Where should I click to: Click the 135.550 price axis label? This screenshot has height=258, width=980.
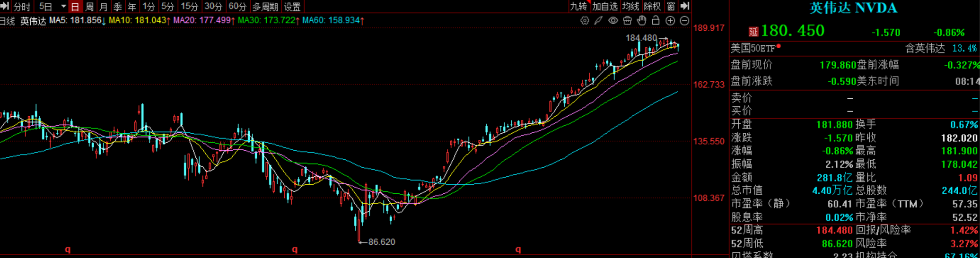tap(709, 141)
